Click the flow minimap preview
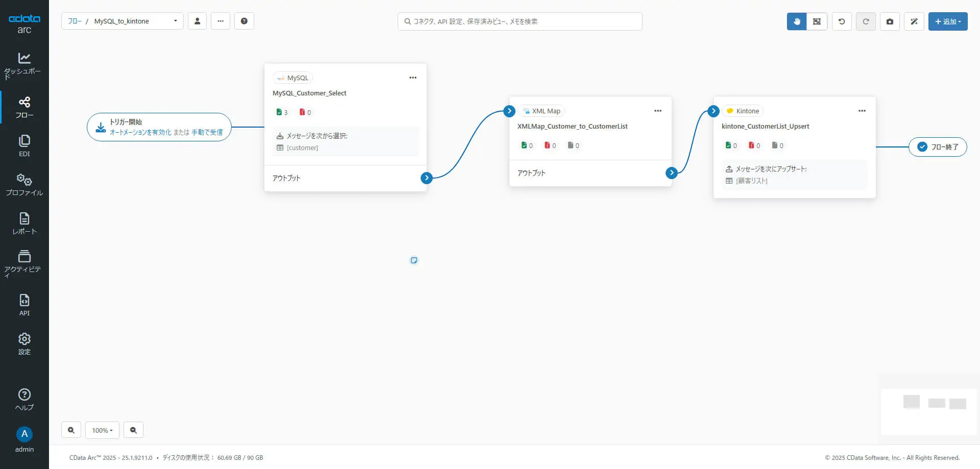The height and width of the screenshot is (469, 980). pyautogui.click(x=928, y=404)
